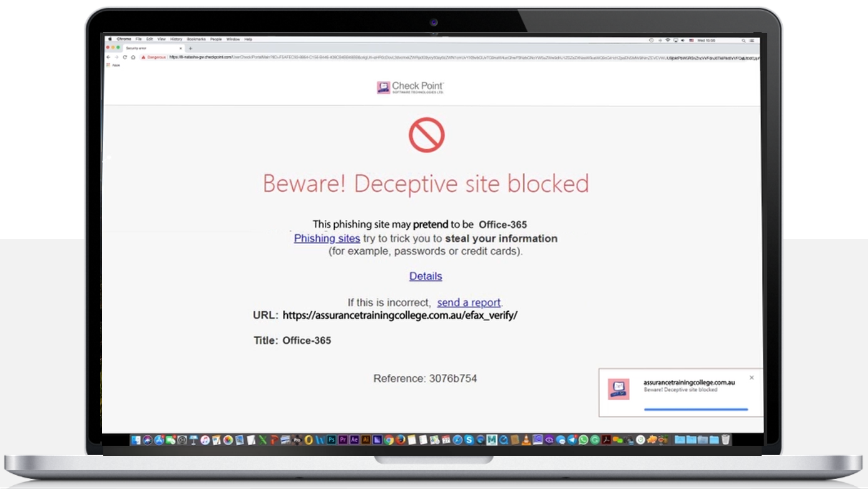Launch Siri from the dock
868x489 pixels.
(147, 440)
